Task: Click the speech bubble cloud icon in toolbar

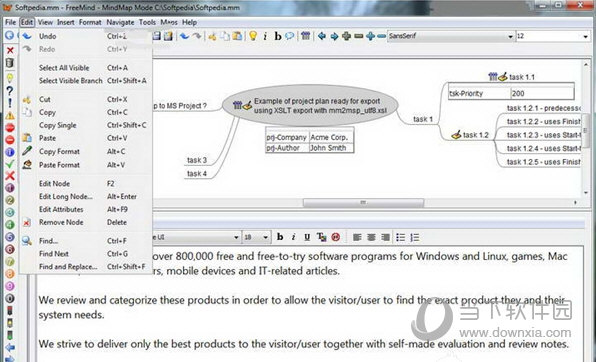Action: pos(290,36)
